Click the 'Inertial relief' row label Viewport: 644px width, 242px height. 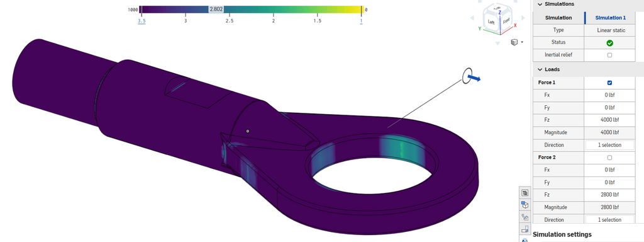coord(558,55)
